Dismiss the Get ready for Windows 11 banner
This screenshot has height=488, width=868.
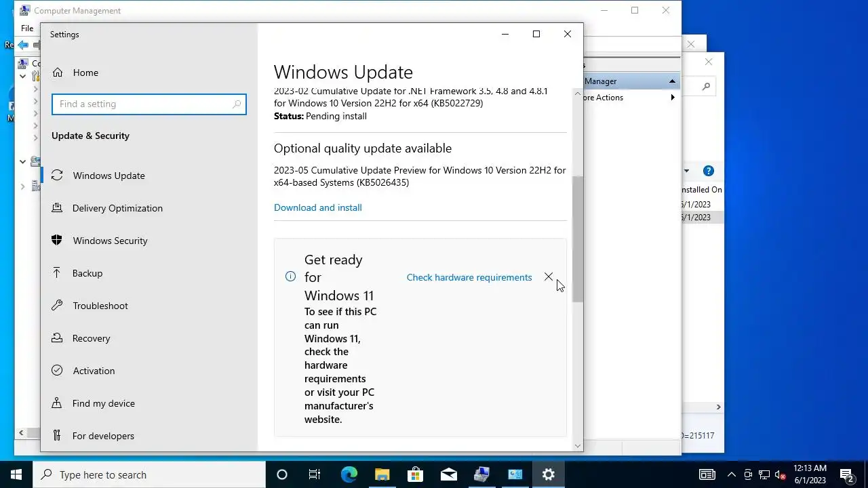coord(549,277)
